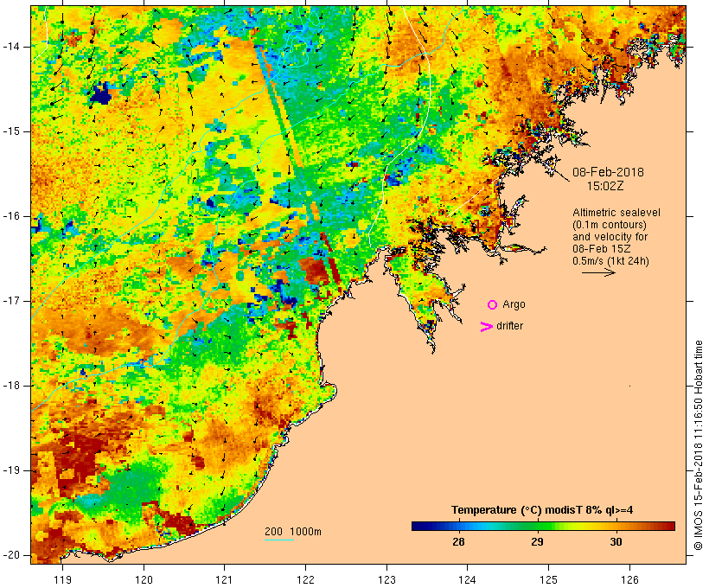709x588 pixels.
Task: Click the 'and velocity for' text
Action: point(610,237)
